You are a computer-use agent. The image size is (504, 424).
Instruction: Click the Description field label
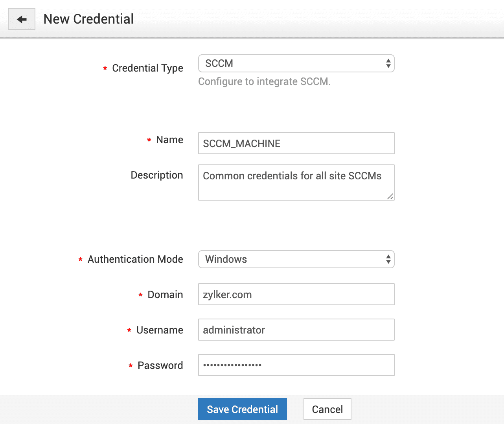pyautogui.click(x=156, y=175)
